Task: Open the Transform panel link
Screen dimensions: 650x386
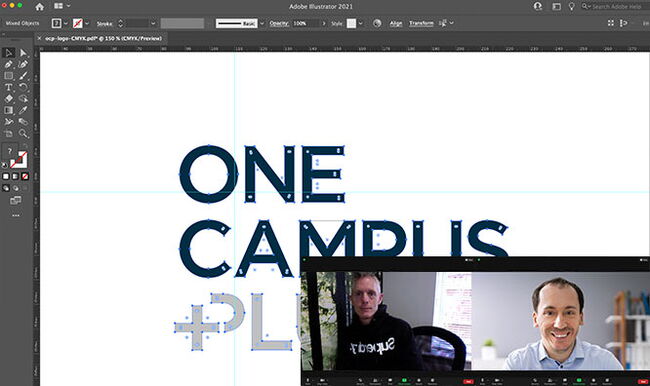Action: tap(421, 23)
